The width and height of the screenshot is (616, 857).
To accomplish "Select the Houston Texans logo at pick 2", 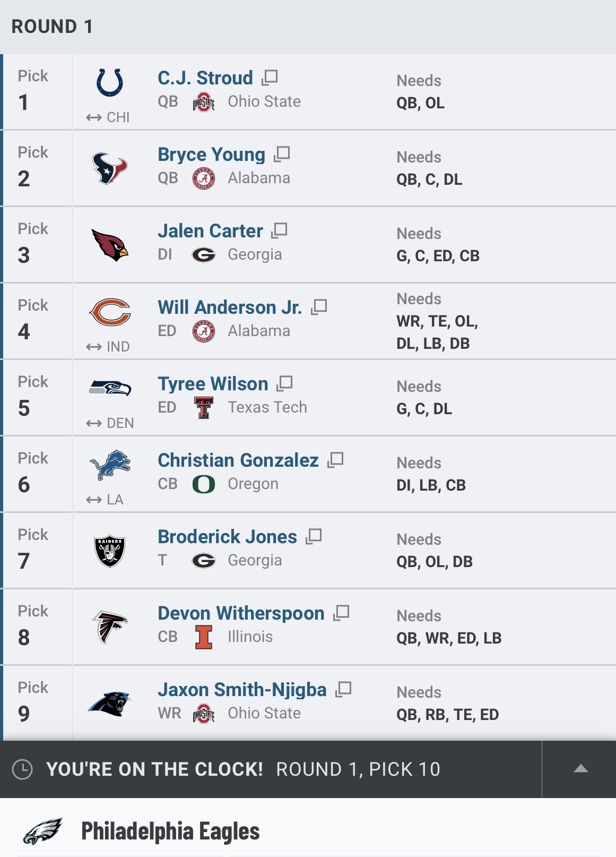I will click(x=110, y=168).
